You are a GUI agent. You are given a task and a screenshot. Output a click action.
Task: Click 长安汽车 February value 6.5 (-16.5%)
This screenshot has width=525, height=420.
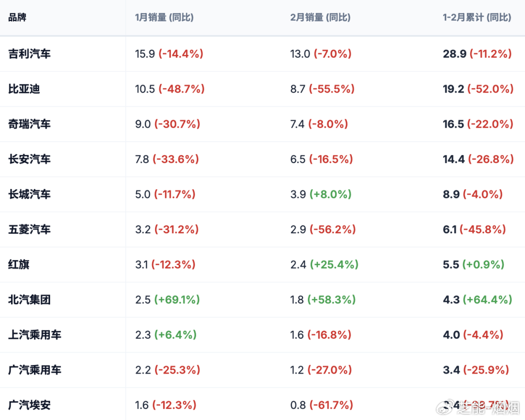point(322,159)
